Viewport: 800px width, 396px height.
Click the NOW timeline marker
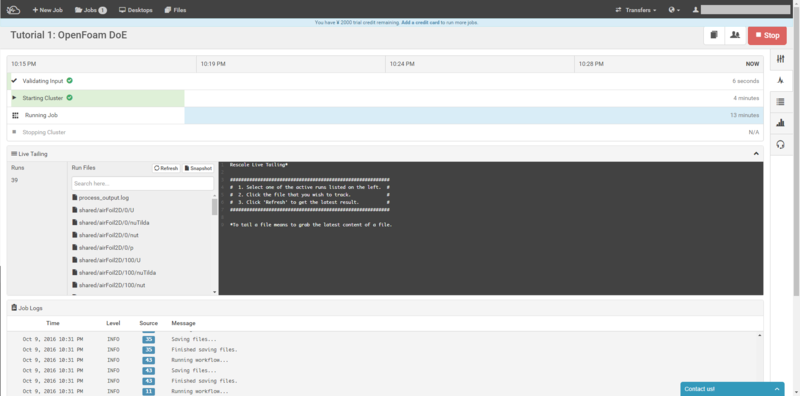coord(753,64)
